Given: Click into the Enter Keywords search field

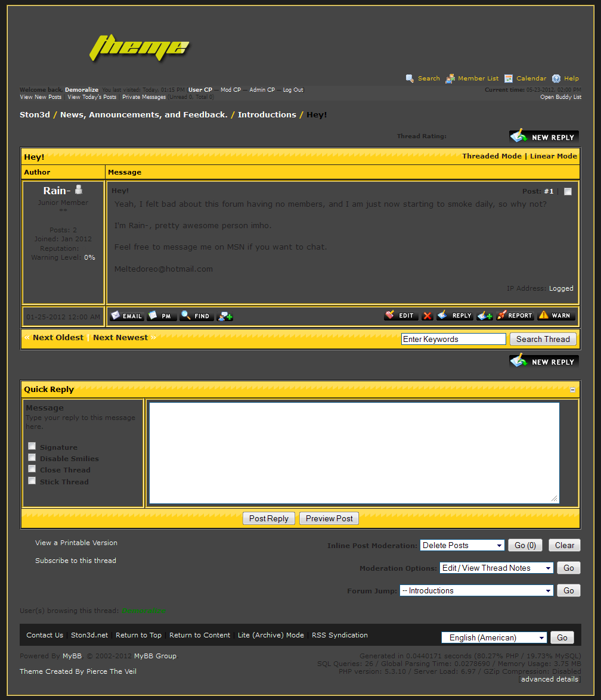Looking at the screenshot, I should (453, 339).
